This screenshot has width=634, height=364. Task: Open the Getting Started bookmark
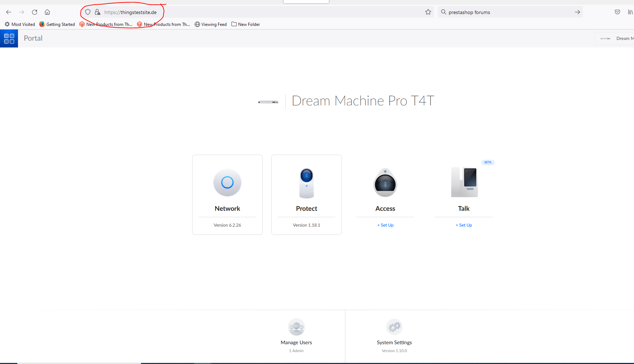57,24
